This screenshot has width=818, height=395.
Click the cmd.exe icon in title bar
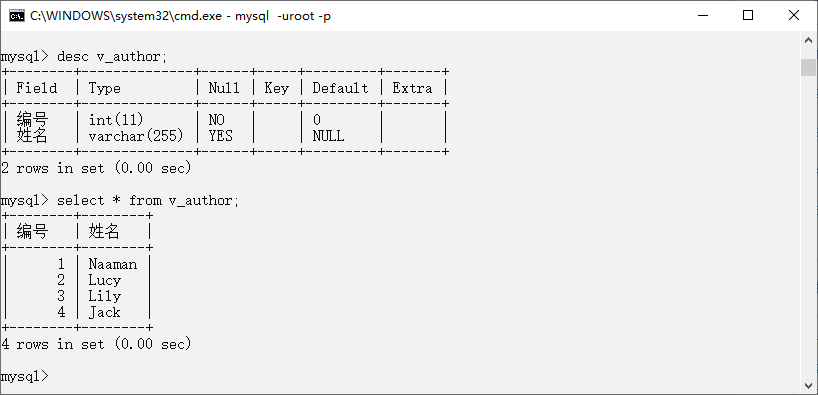click(x=16, y=16)
